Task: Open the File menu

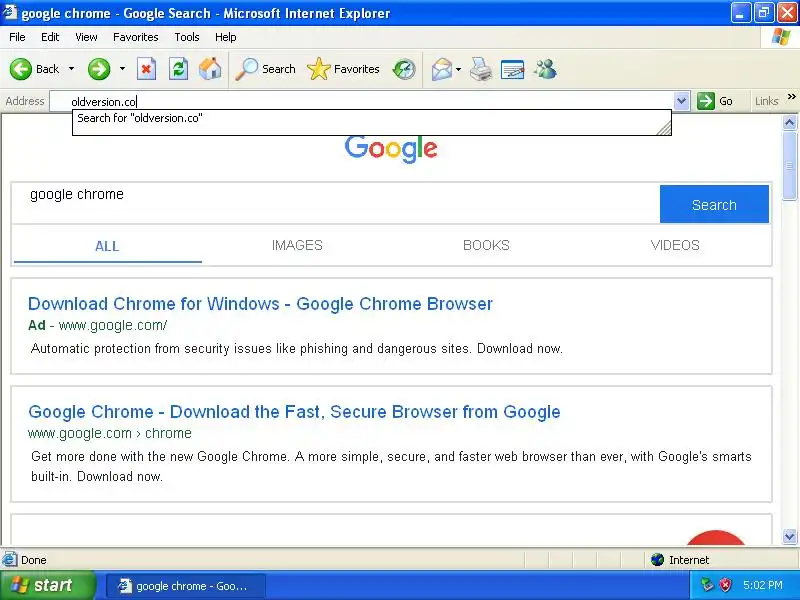Action: pyautogui.click(x=17, y=37)
